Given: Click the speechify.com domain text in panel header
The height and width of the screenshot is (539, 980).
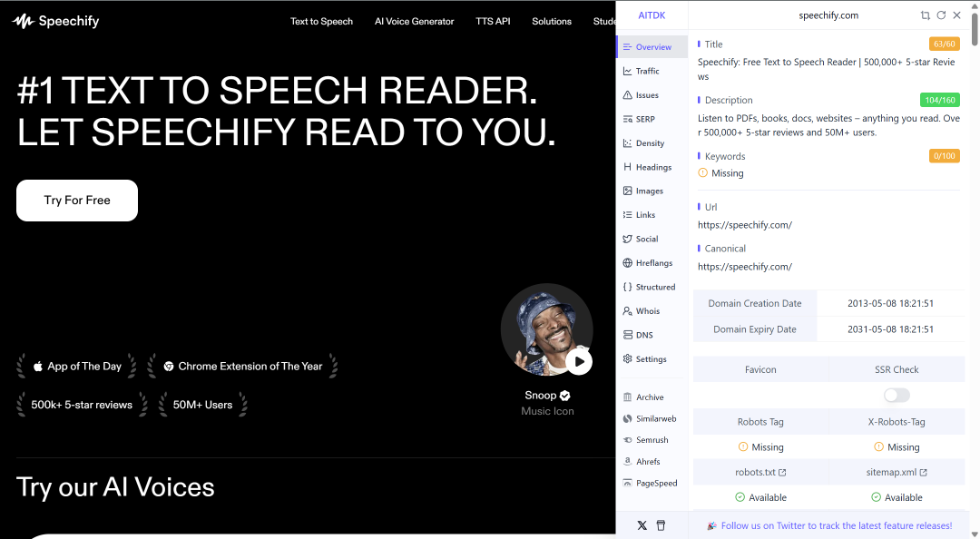Looking at the screenshot, I should point(828,15).
